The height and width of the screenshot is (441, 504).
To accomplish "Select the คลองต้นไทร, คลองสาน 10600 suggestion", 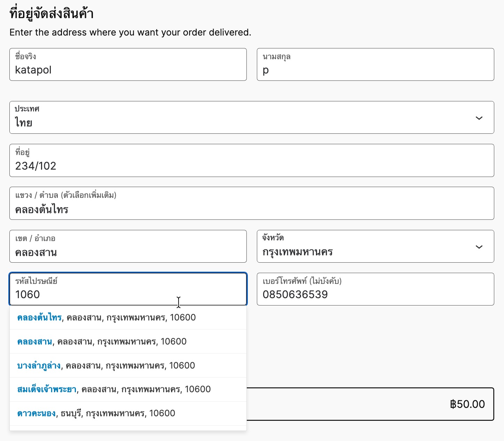I will tap(107, 318).
